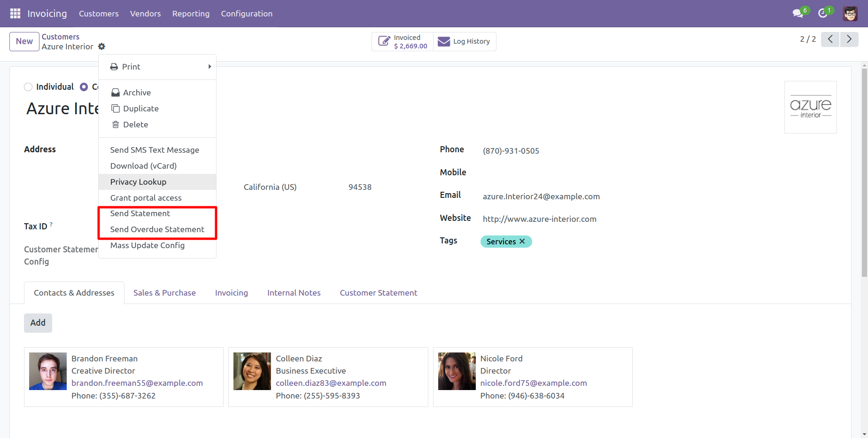868x438 pixels.
Task: Click the vertical scrollbar thumb
Action: click(x=864, y=173)
